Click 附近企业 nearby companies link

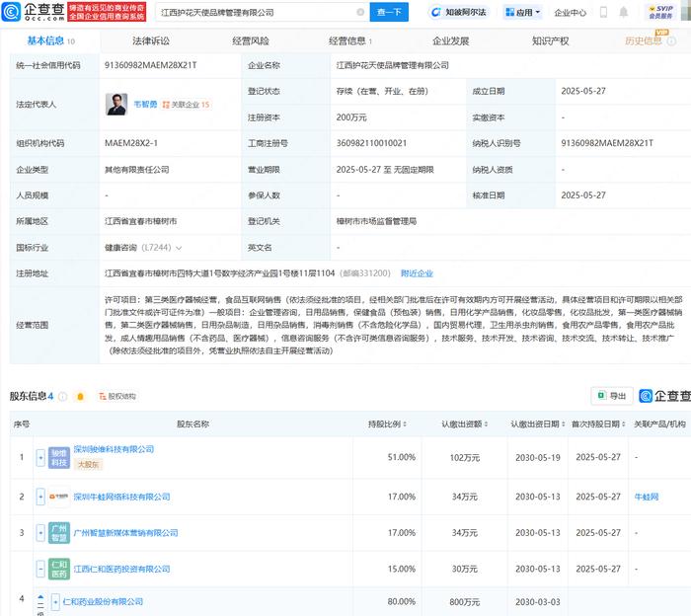[417, 273]
